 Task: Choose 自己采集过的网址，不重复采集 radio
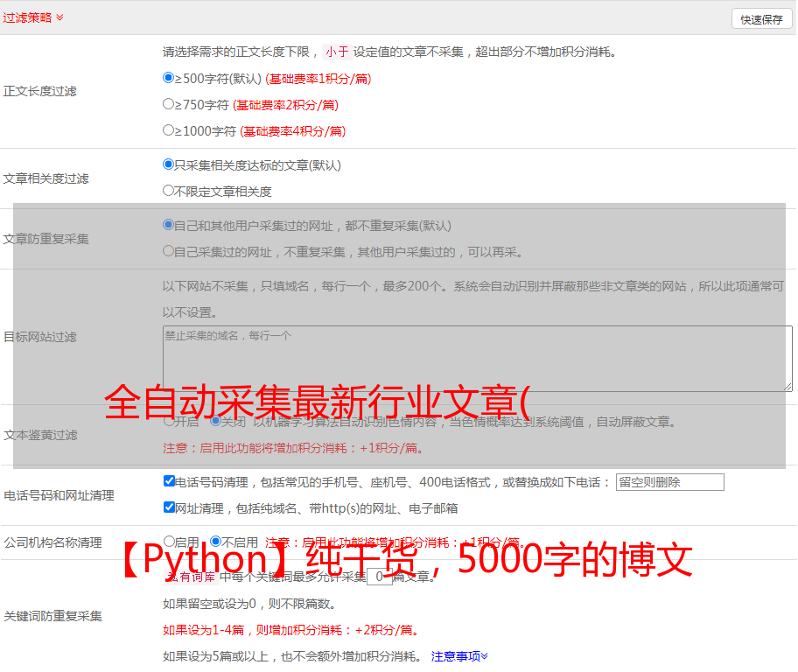pyautogui.click(x=168, y=251)
